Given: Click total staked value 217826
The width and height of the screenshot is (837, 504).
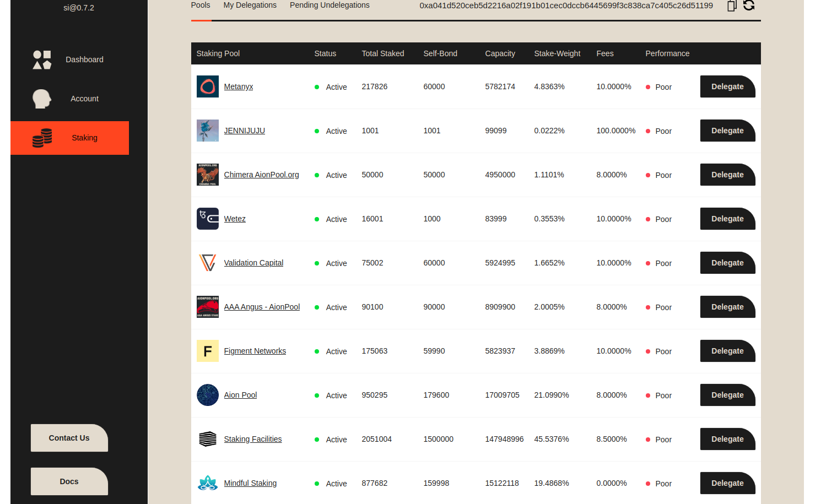Looking at the screenshot, I should click(x=375, y=86).
